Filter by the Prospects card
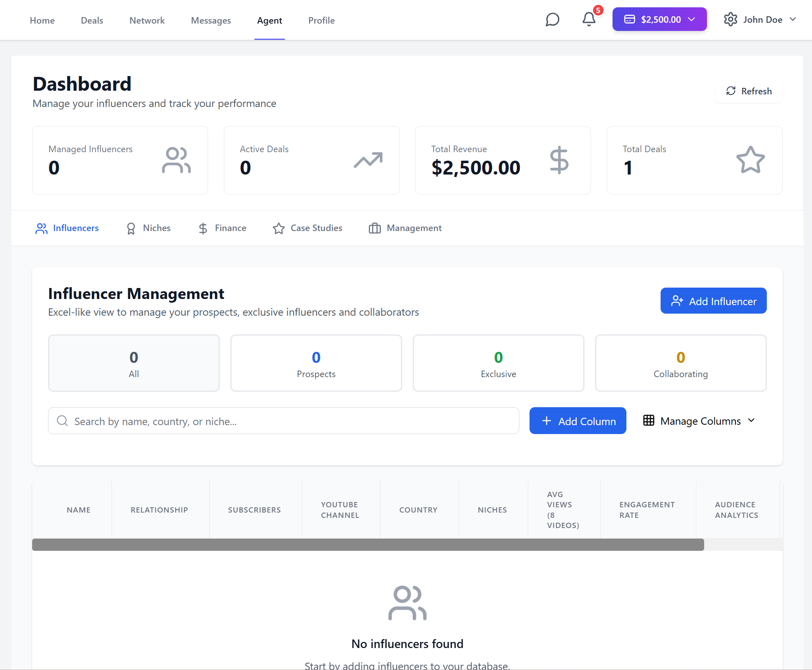This screenshot has width=812, height=670. click(316, 363)
